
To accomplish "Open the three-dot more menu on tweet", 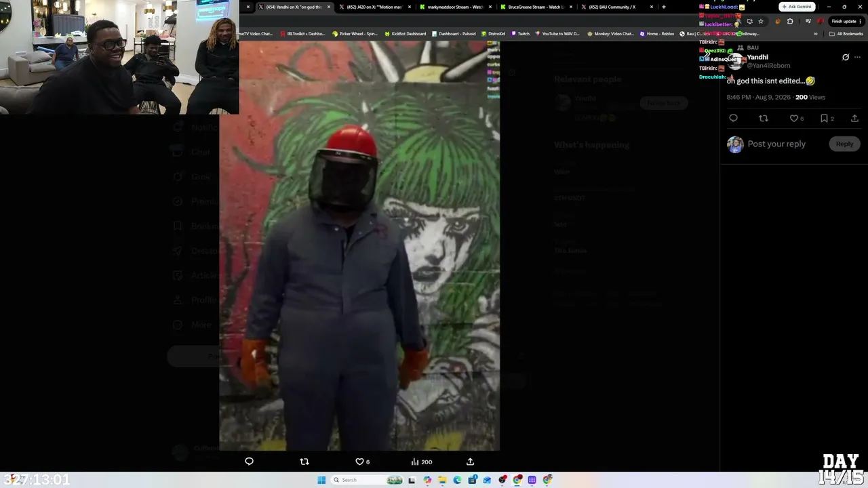I will tap(857, 57).
